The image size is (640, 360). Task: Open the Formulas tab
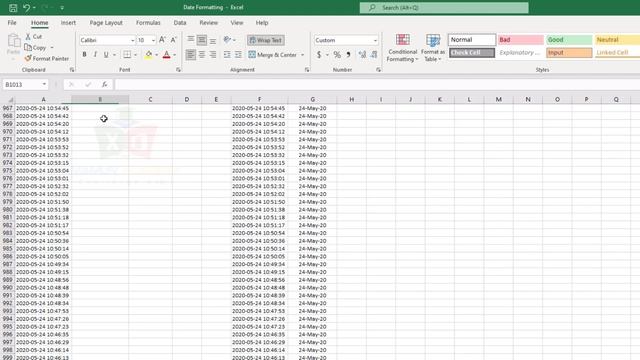click(x=148, y=23)
